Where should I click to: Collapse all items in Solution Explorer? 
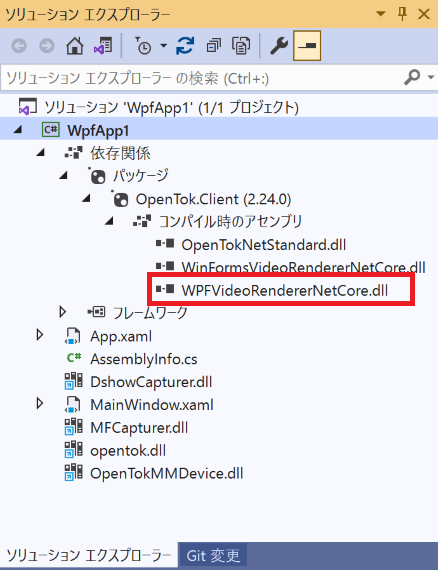tap(213, 46)
